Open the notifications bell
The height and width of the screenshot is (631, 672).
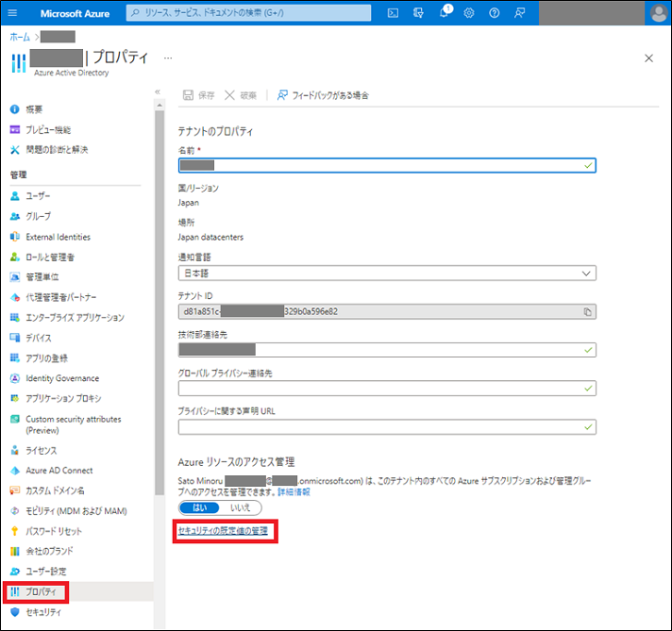tap(445, 12)
